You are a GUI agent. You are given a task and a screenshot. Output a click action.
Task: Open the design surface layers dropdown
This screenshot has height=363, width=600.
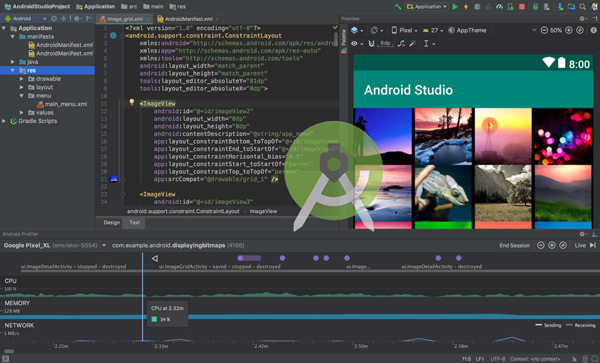pyautogui.click(x=357, y=30)
